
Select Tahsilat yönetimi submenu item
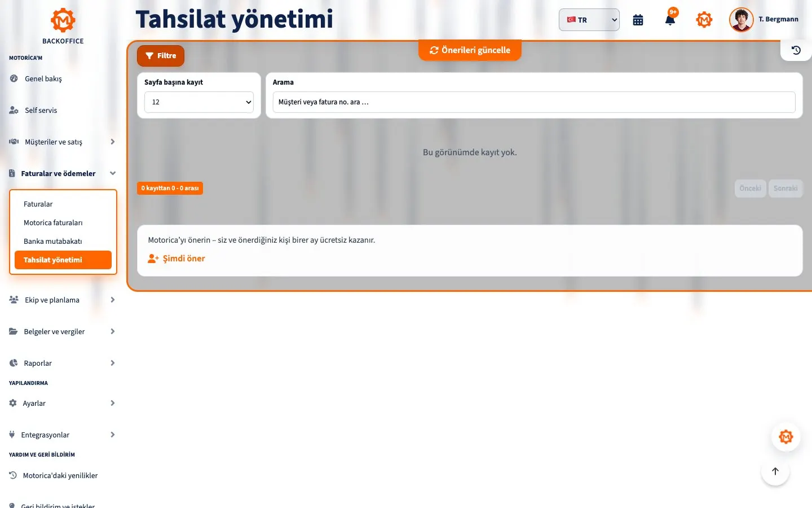coord(63,260)
